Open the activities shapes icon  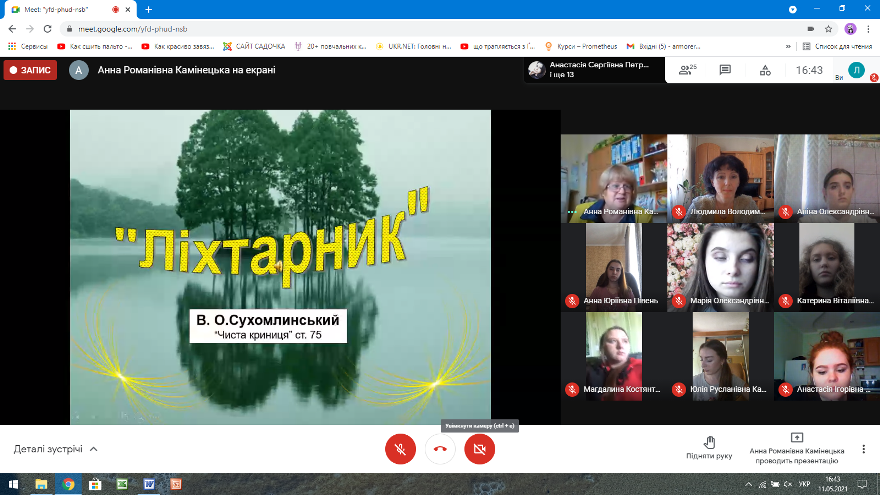click(x=765, y=70)
